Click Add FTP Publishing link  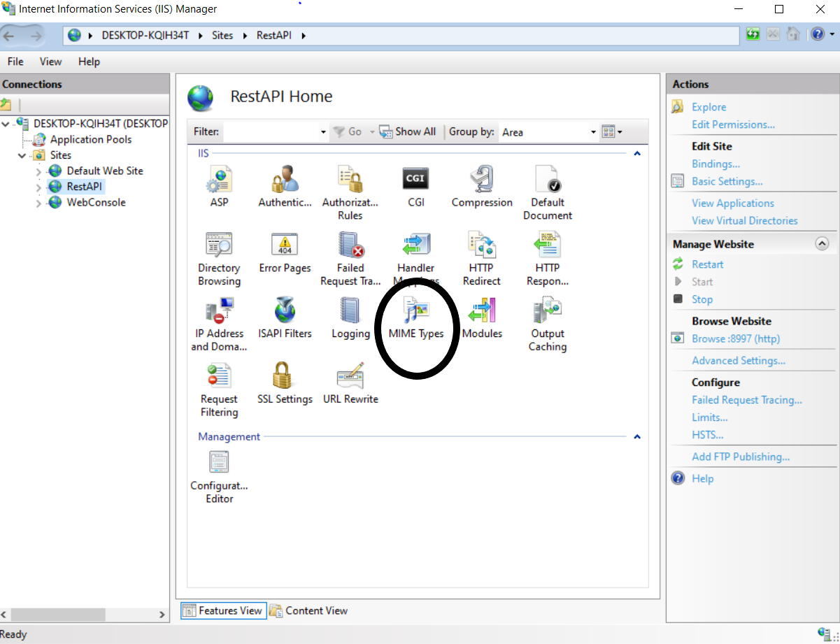pyautogui.click(x=741, y=457)
